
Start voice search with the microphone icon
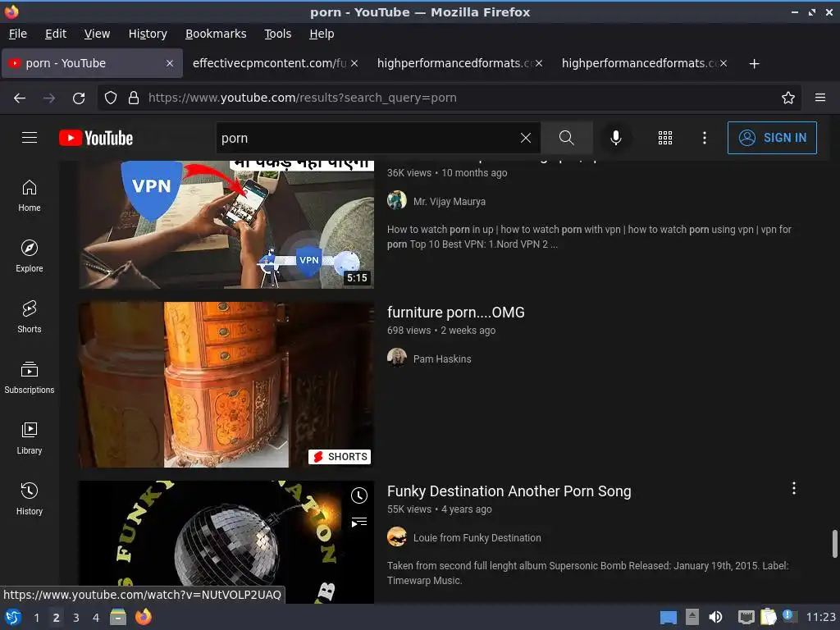[616, 138]
